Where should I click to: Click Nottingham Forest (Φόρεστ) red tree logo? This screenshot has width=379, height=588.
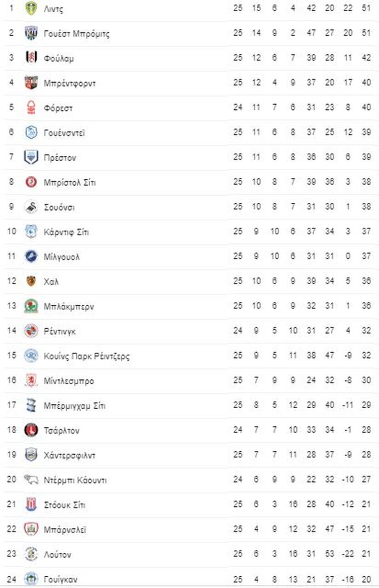tap(31, 107)
